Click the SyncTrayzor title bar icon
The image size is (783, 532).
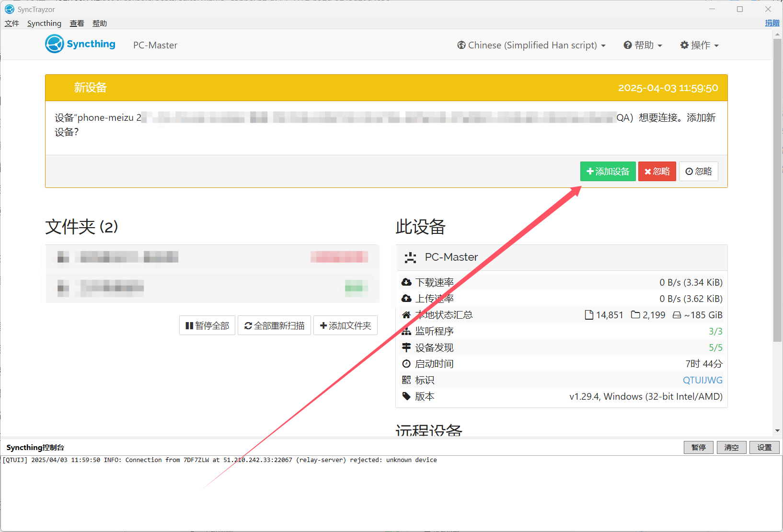(x=10, y=9)
